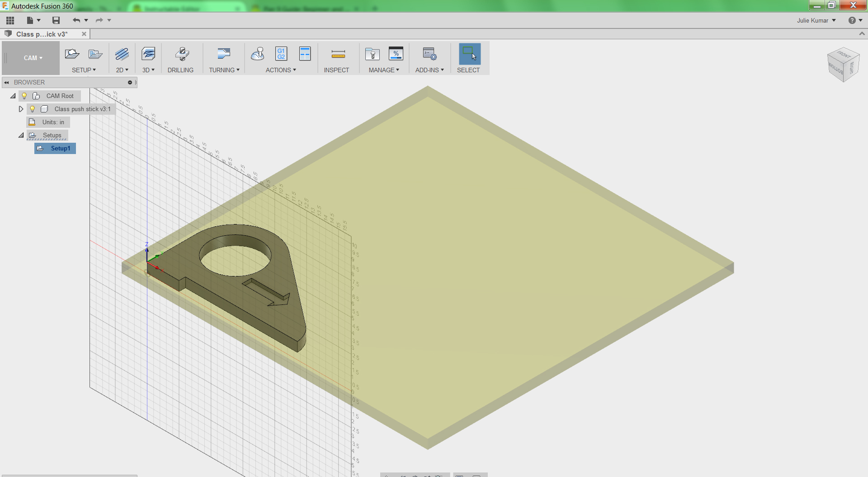Minimize the Autodesk Fusion 360 window

coord(816,5)
